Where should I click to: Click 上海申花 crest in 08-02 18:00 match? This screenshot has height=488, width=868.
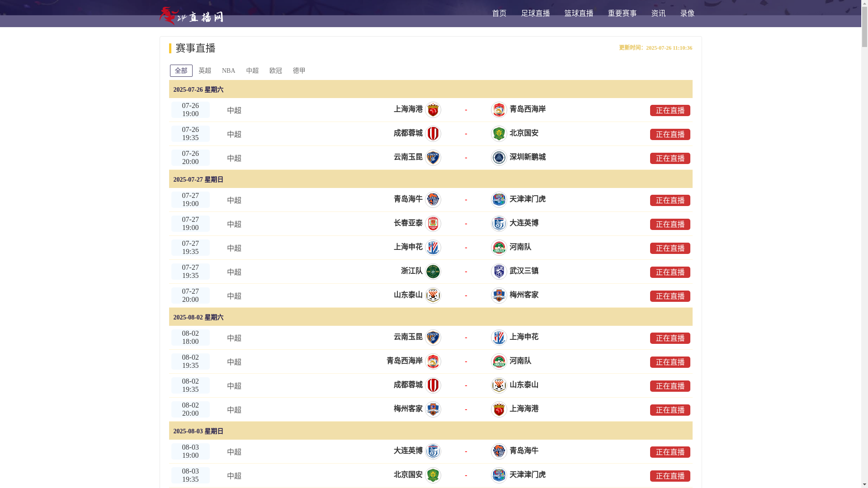tap(499, 338)
